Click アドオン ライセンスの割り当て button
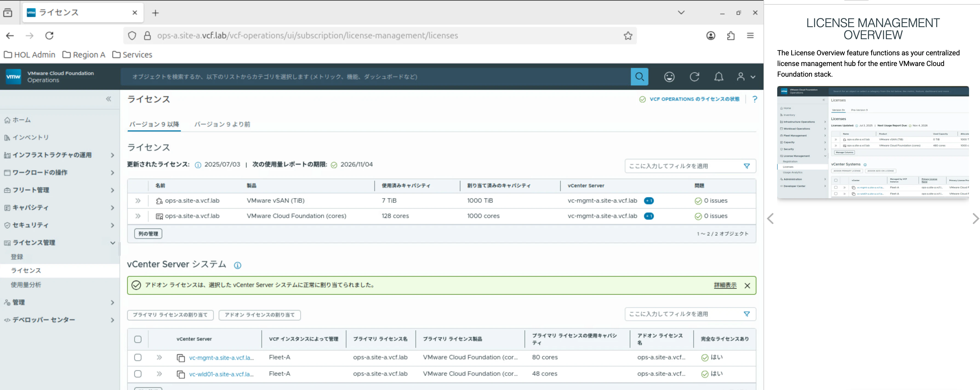The width and height of the screenshot is (980, 390). pos(260,315)
